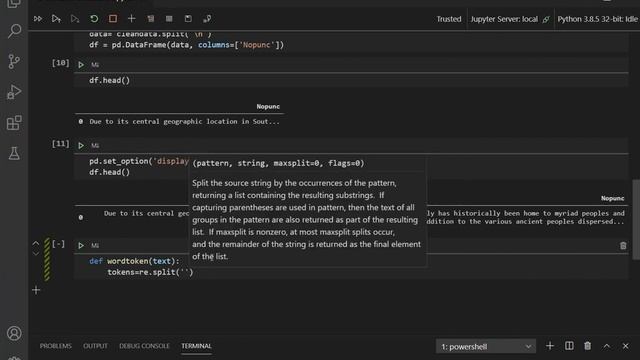This screenshot has height=360, width=640.
Task: Move the wordtoken cell up
Action: pos(36,244)
